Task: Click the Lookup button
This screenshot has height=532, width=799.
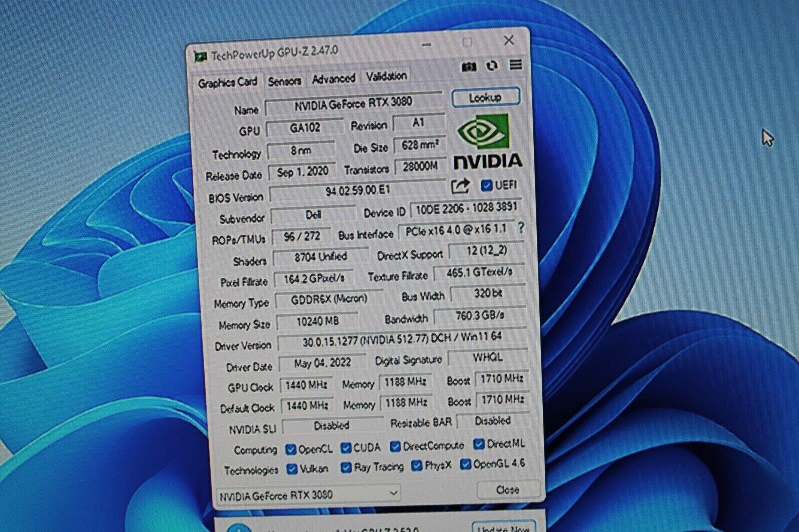Action: tap(486, 97)
